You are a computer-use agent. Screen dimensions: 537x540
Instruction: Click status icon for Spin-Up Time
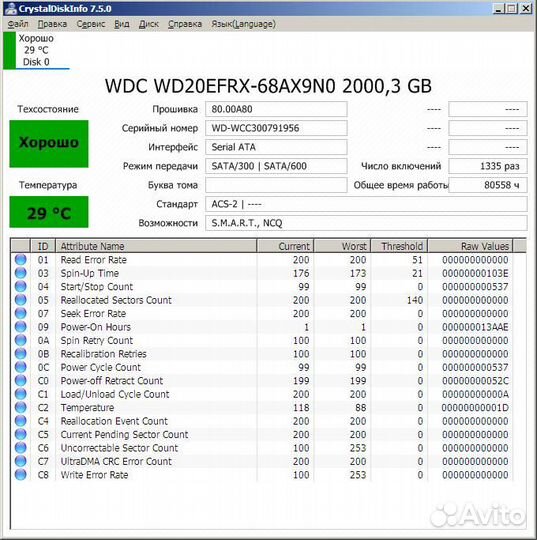click(21, 273)
